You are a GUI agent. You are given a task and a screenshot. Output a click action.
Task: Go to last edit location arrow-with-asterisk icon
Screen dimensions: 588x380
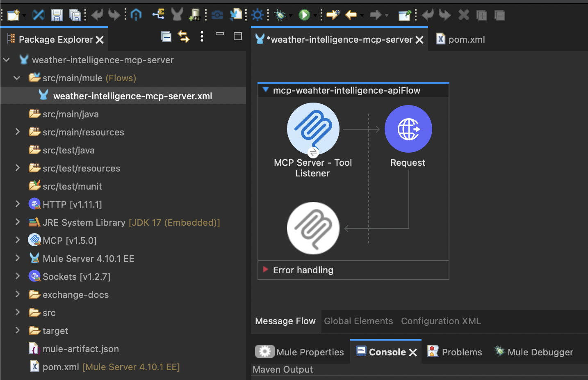coord(333,15)
